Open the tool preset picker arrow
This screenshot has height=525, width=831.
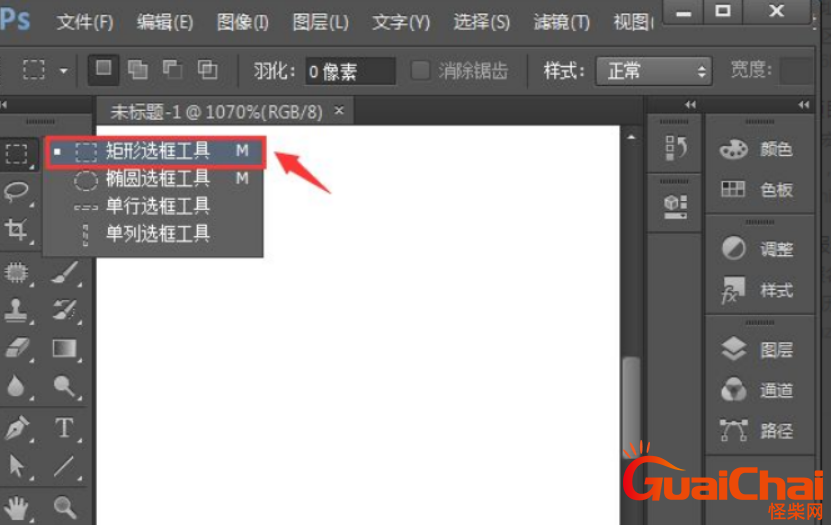tap(64, 71)
